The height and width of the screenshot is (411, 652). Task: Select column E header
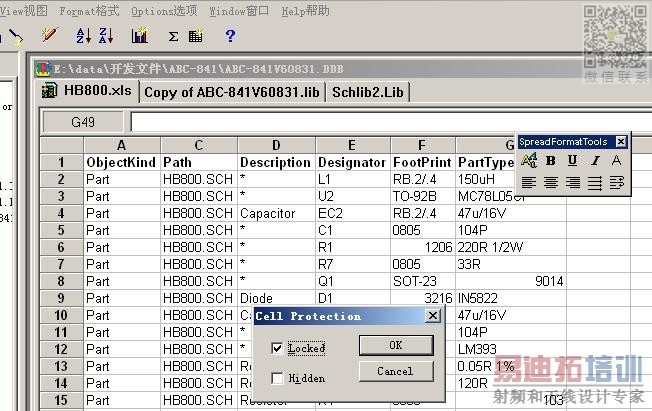(352, 145)
